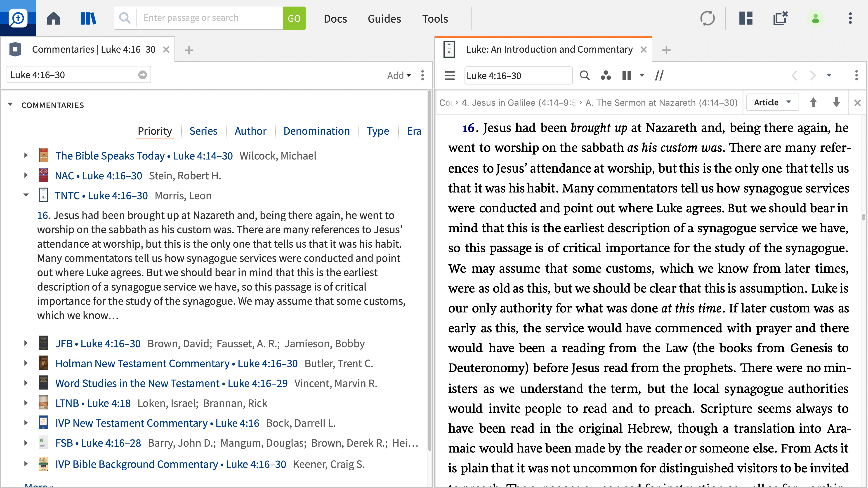The height and width of the screenshot is (488, 868).
Task: Open the Guides menu
Action: point(384,19)
